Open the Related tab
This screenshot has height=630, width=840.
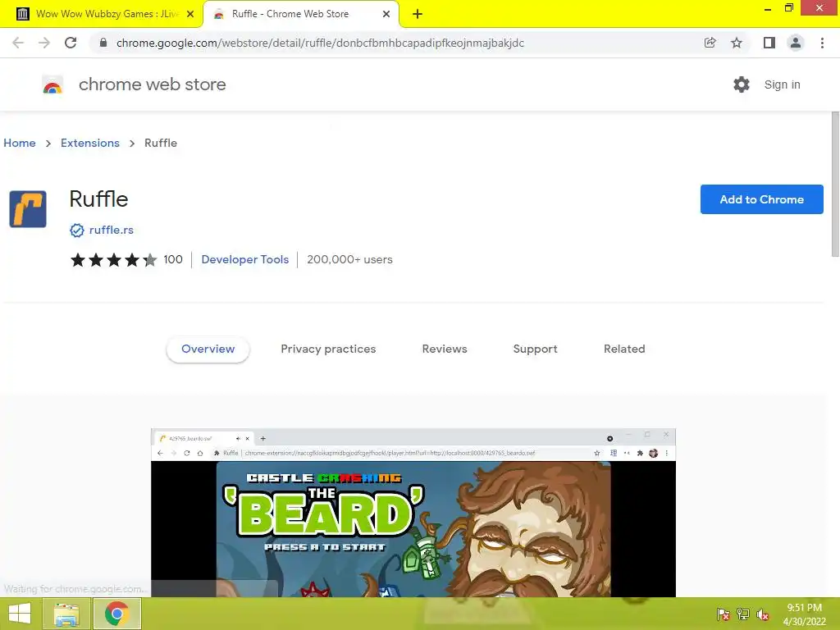[x=624, y=349]
